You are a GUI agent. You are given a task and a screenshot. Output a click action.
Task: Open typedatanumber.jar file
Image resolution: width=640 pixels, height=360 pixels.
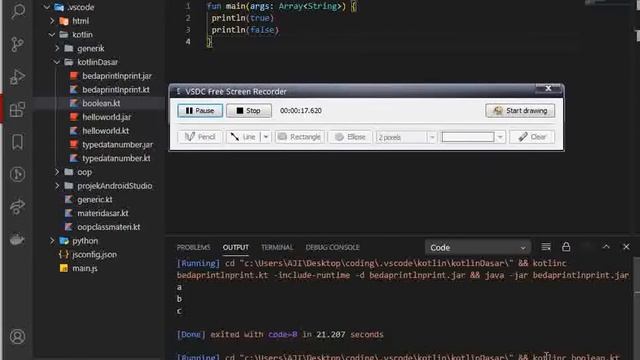[118, 144]
